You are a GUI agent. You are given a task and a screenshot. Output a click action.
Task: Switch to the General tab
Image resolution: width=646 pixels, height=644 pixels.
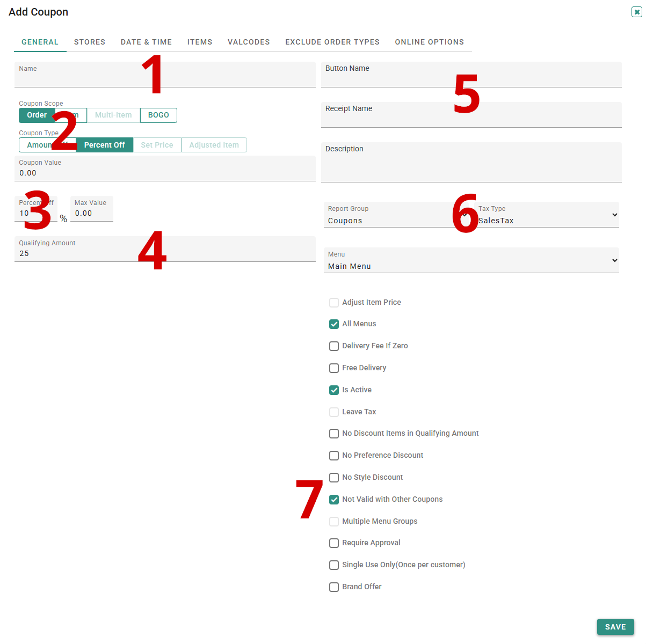40,42
